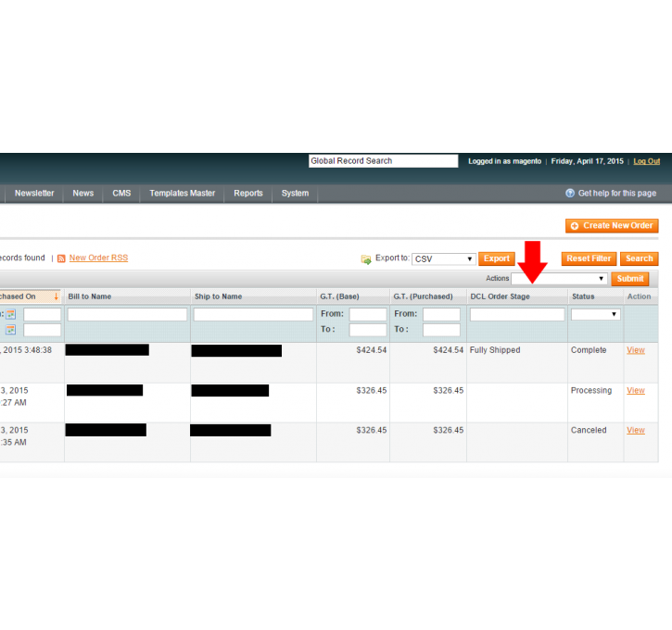Click the Create New Order button

(612, 225)
